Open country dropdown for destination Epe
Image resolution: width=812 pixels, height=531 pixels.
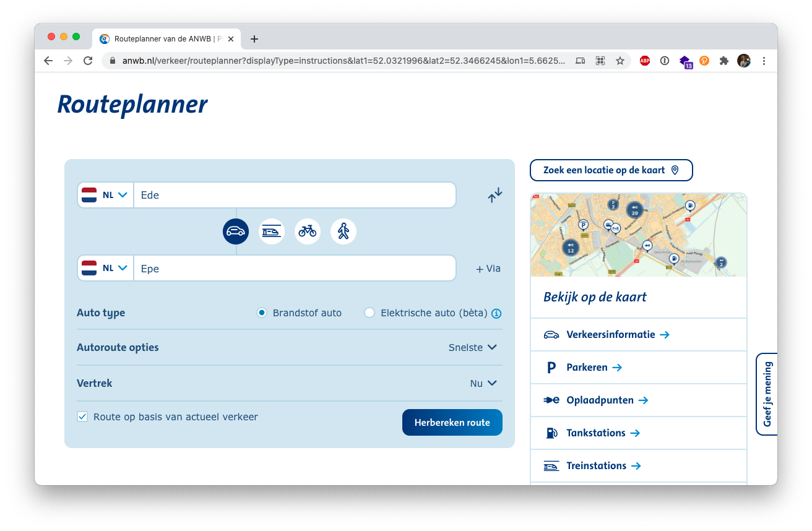(x=105, y=269)
